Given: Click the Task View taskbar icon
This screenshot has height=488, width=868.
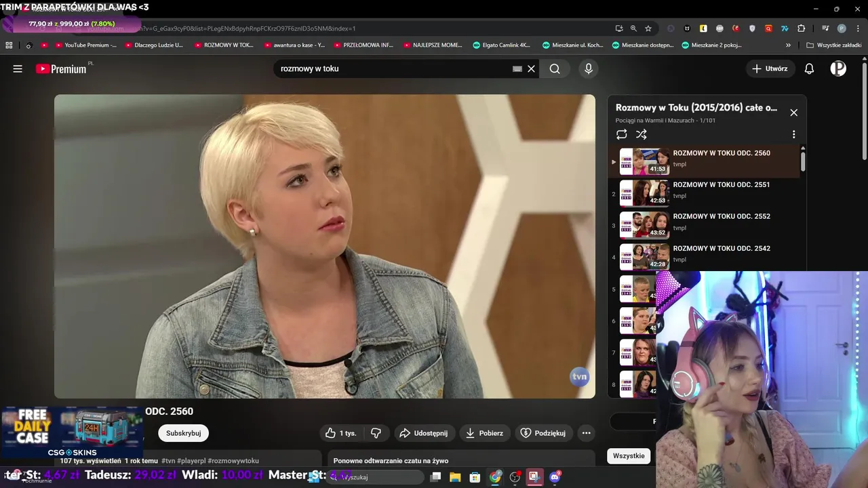Looking at the screenshot, I should point(435,477).
